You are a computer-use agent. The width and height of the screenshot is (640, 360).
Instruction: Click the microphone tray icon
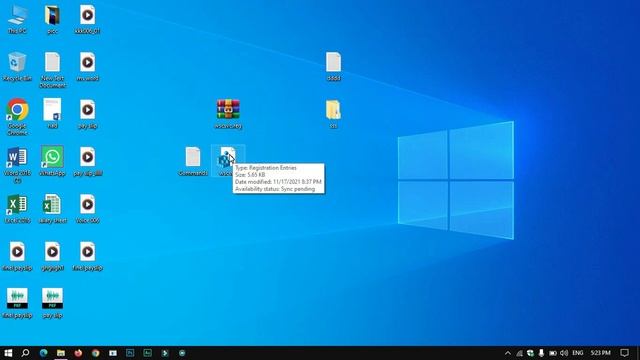[x=541, y=353]
